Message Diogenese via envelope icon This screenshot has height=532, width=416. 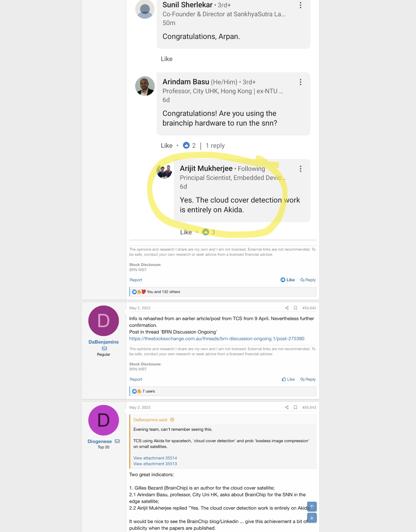point(117,441)
